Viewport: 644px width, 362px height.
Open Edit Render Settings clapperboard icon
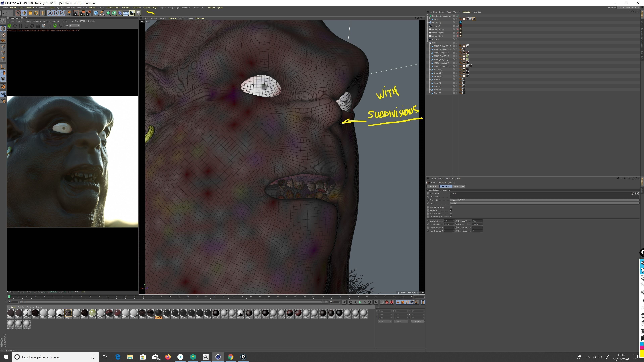click(x=88, y=13)
